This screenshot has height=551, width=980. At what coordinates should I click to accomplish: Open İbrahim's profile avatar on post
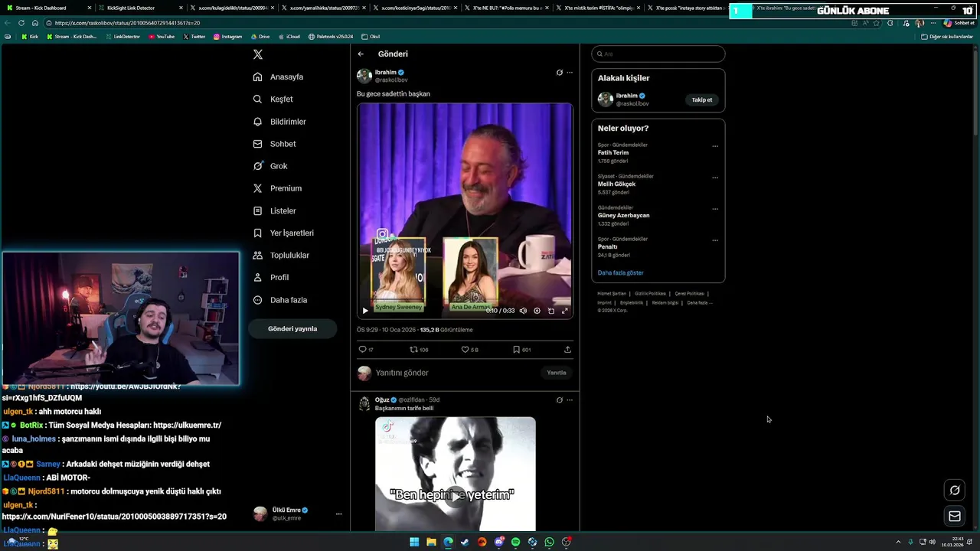click(x=364, y=76)
